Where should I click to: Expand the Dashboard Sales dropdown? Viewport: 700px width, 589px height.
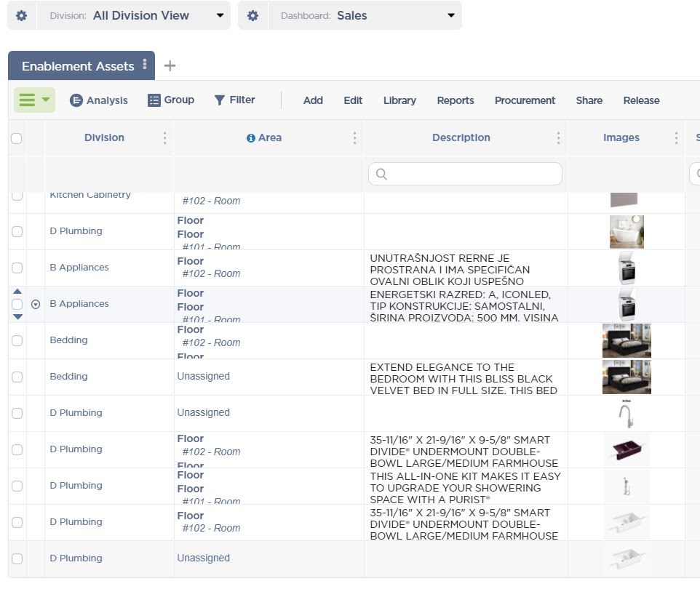pyautogui.click(x=451, y=15)
